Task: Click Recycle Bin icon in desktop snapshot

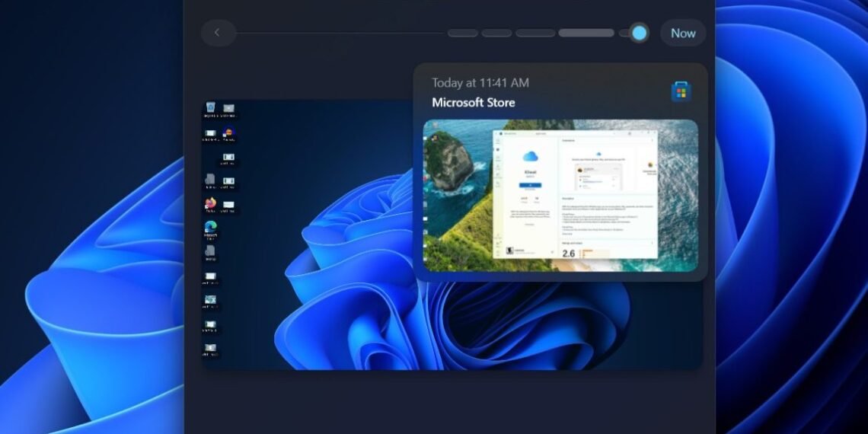Action: click(x=210, y=107)
